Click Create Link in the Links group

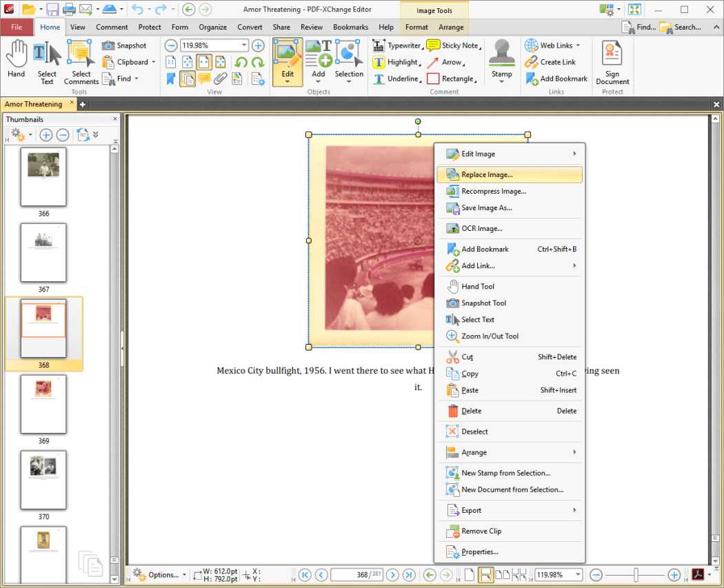point(552,62)
